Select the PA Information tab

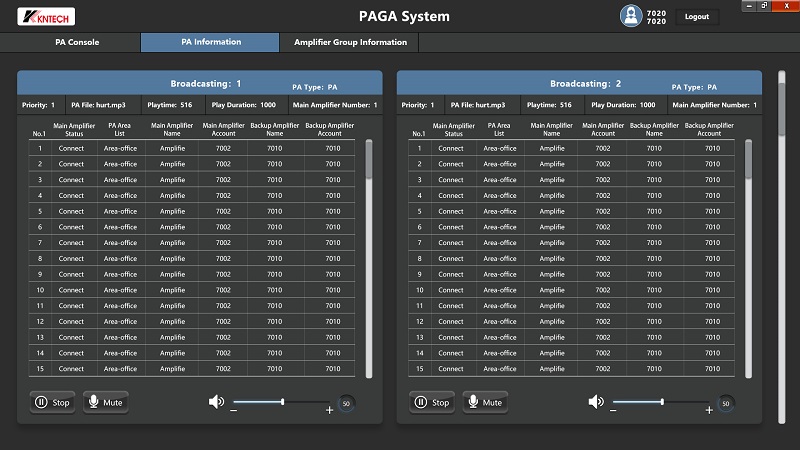[x=210, y=43]
